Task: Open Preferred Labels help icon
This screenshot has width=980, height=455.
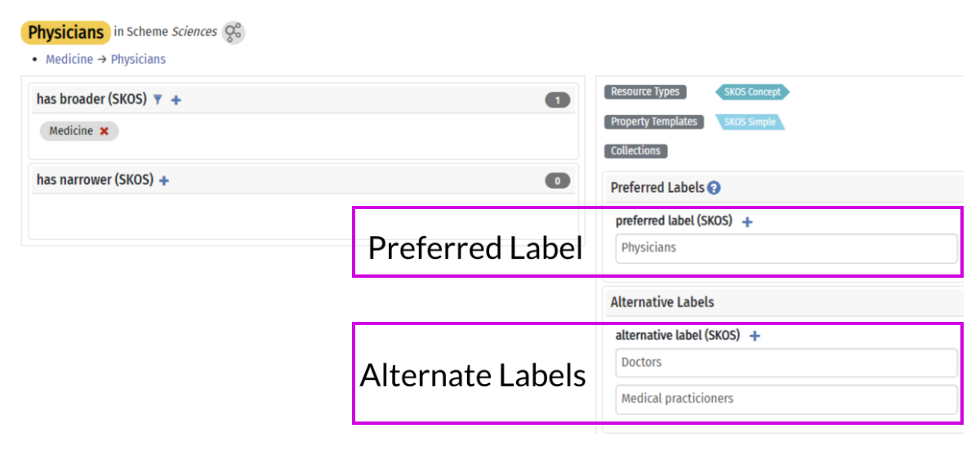Action: [x=714, y=188]
